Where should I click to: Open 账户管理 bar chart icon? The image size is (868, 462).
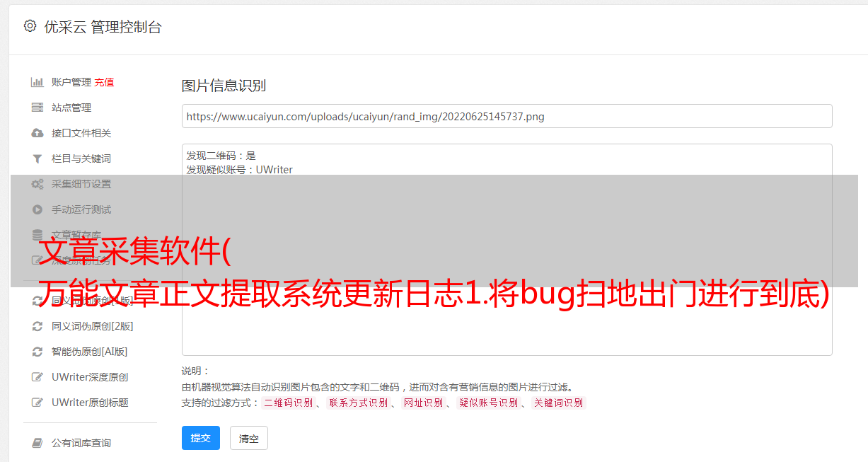click(x=37, y=82)
